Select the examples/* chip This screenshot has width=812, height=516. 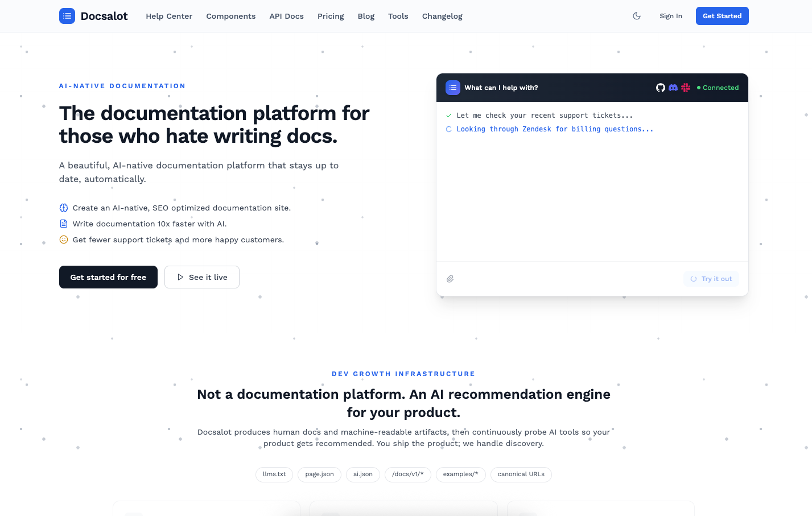point(461,474)
